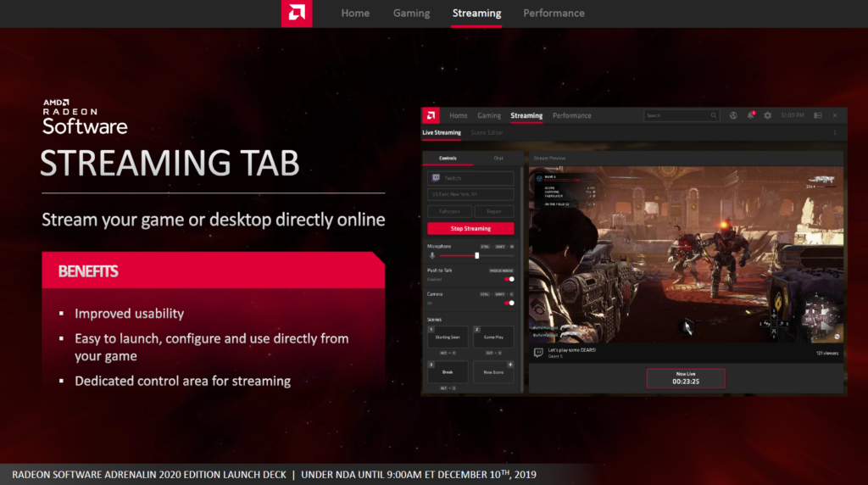
Task: Select the Chat panel tab
Action: point(498,159)
